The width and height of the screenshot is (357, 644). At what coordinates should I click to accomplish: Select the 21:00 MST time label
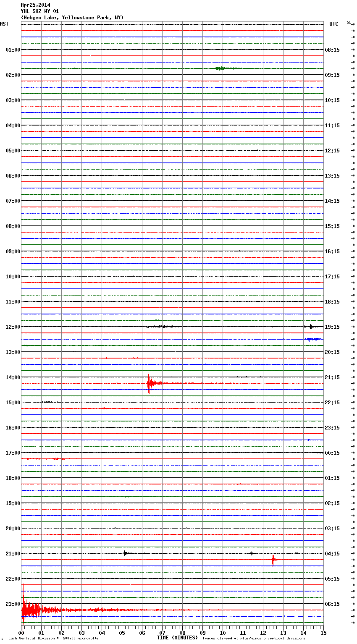coord(13,554)
